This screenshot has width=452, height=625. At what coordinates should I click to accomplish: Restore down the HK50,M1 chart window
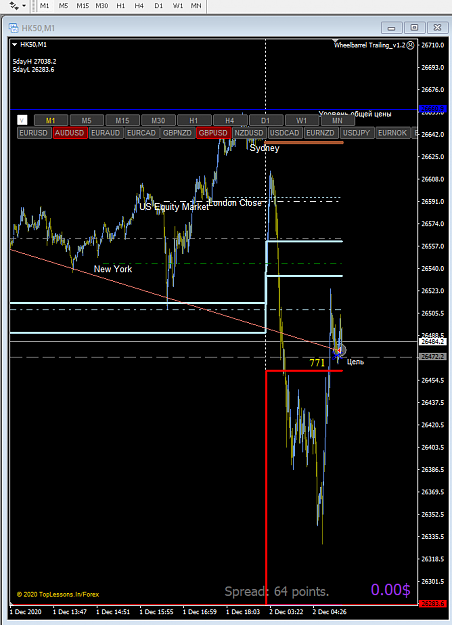414,28
